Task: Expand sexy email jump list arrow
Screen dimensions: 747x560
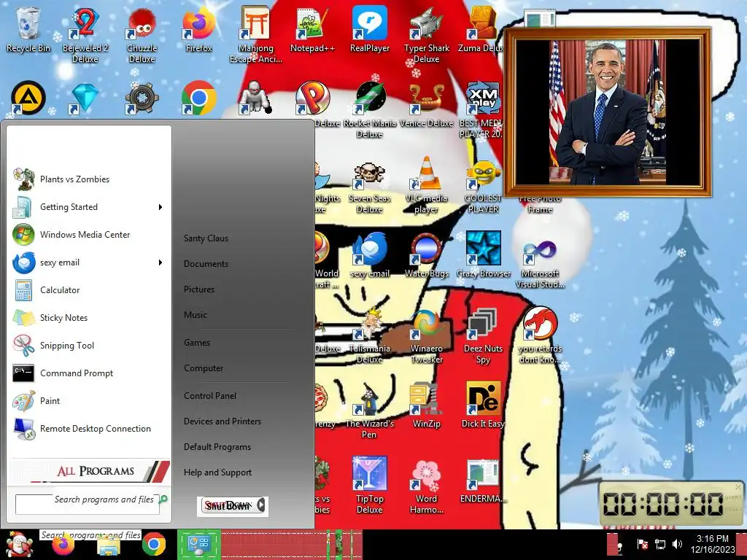Action: [160, 262]
